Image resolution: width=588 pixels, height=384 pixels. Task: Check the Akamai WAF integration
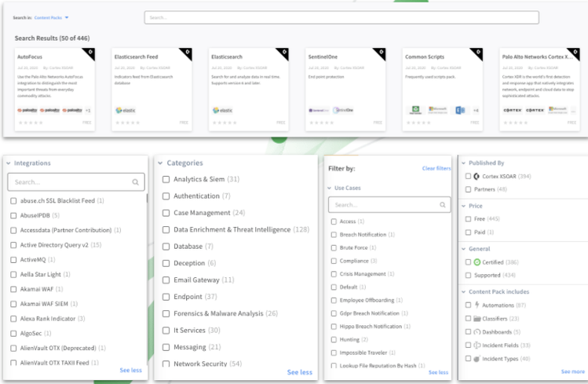point(13,290)
